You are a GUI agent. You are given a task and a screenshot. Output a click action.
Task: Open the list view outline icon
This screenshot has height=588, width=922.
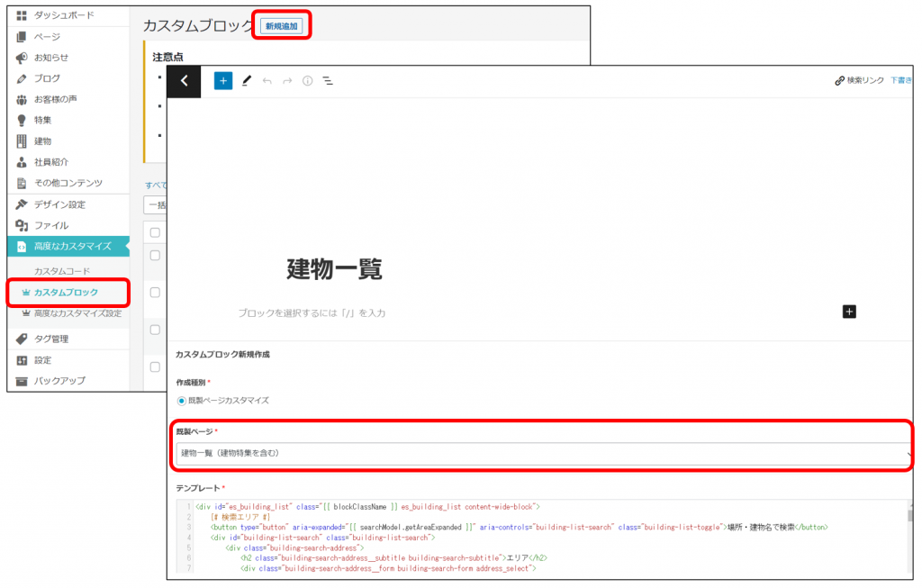[x=328, y=81]
